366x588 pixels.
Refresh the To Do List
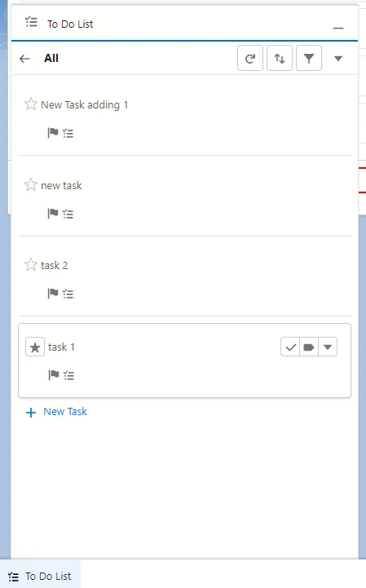250,58
